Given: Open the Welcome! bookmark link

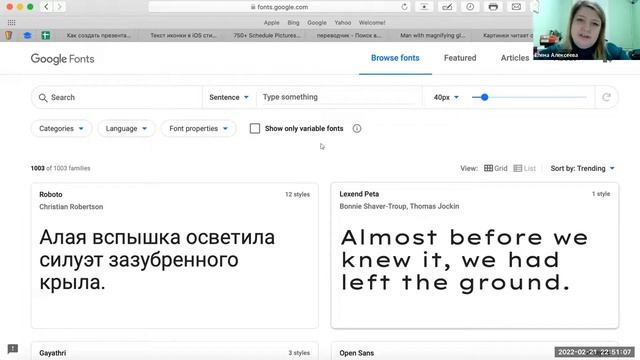Looking at the screenshot, I should [372, 22].
